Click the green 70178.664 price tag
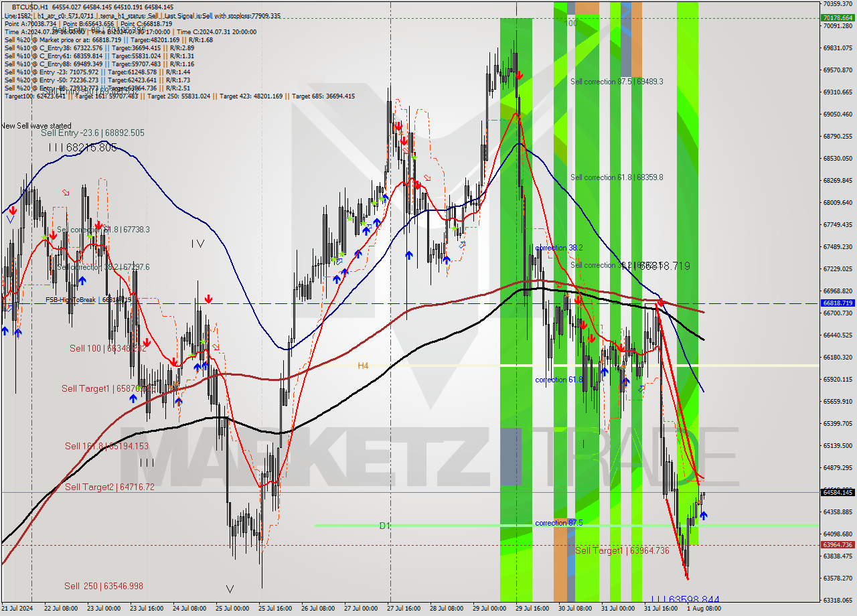Viewport: 857px width, 616px height. (837, 17)
